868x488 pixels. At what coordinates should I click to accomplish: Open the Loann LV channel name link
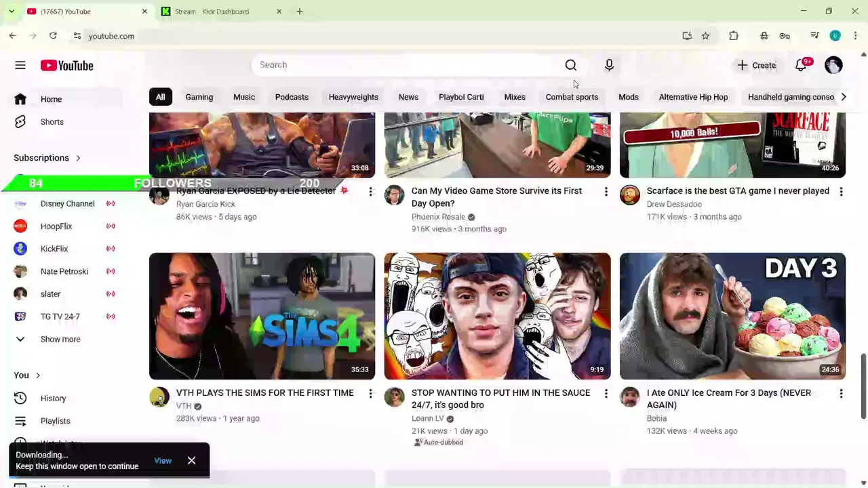(x=427, y=419)
